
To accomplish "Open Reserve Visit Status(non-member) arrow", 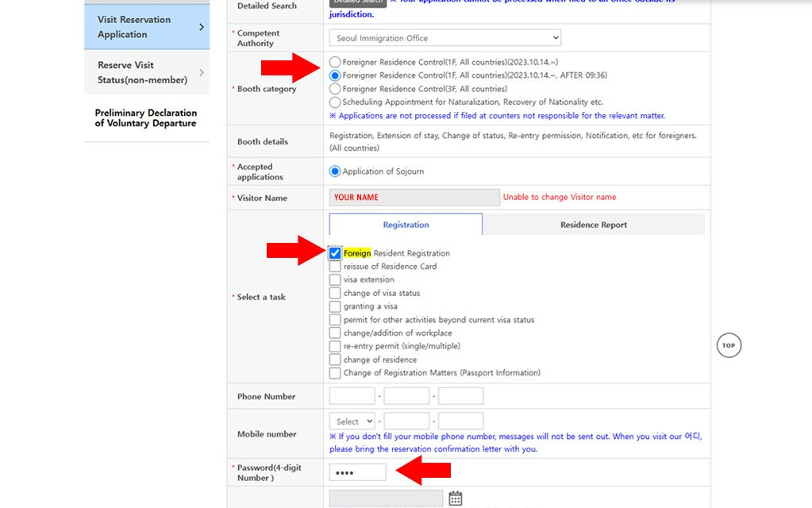I will point(202,72).
